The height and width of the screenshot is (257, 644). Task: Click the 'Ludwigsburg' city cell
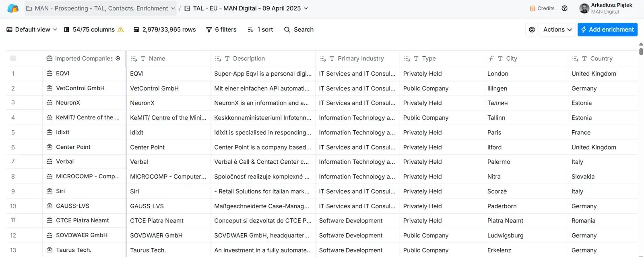pyautogui.click(x=526, y=235)
